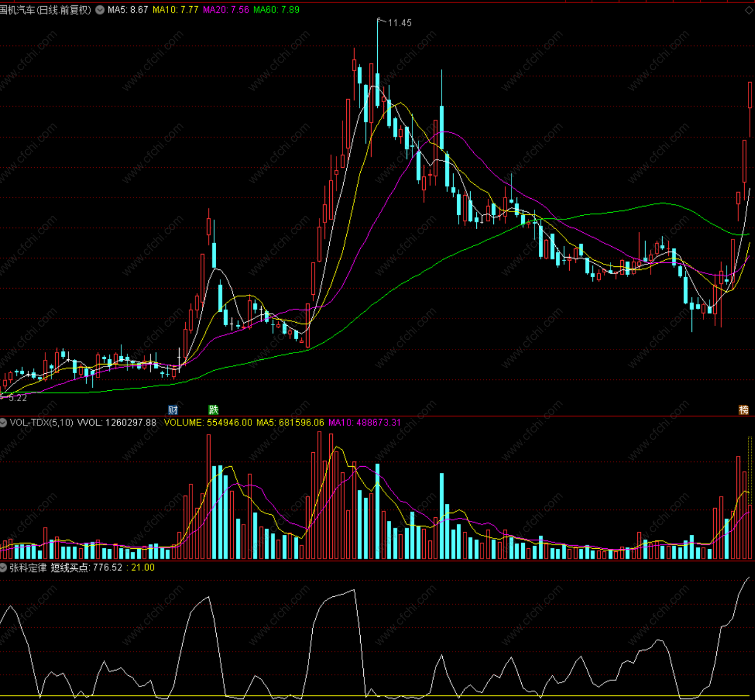Select the MA20: 7.56 legend value

point(226,10)
